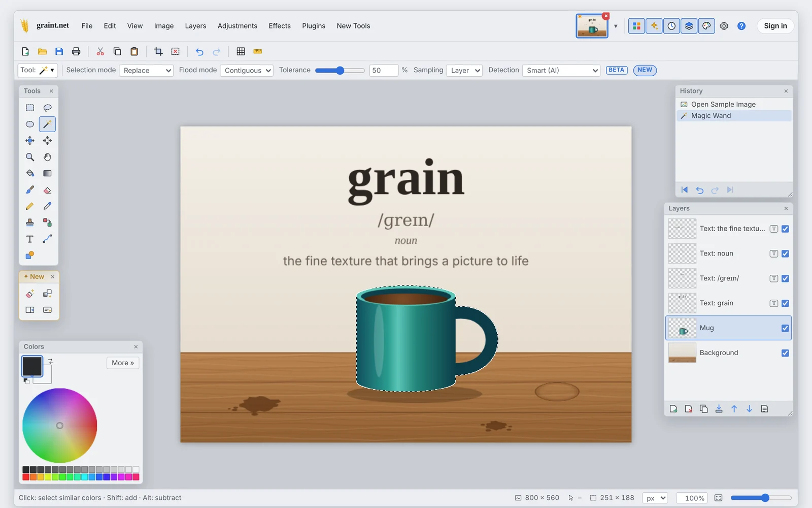
Task: Uncheck the Text: /greɪn/ layer checkbox
Action: coord(785,278)
